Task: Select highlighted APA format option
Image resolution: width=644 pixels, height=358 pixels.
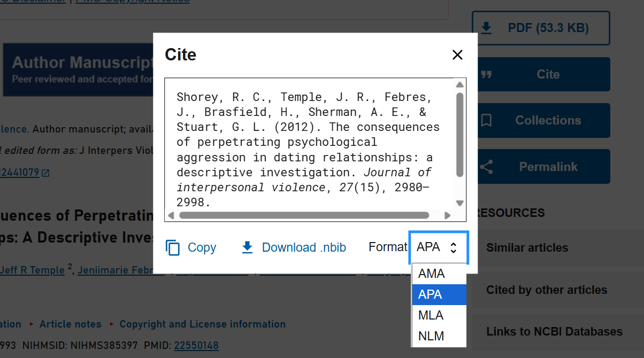Action: 431,294
